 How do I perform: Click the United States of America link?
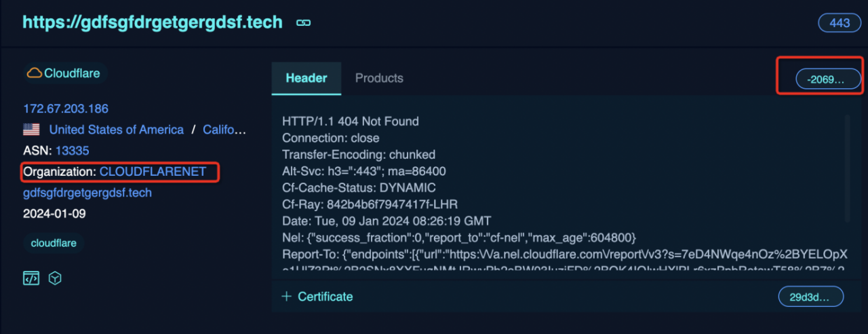[117, 130]
